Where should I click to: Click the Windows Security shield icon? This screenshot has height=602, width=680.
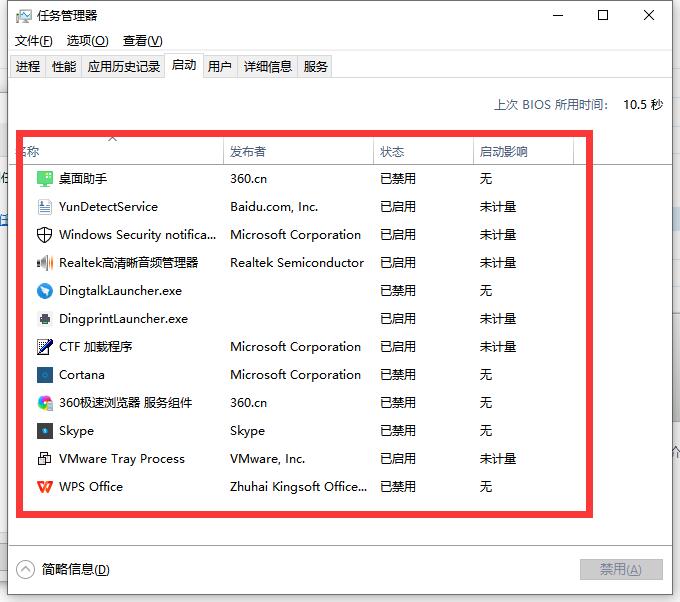(44, 235)
